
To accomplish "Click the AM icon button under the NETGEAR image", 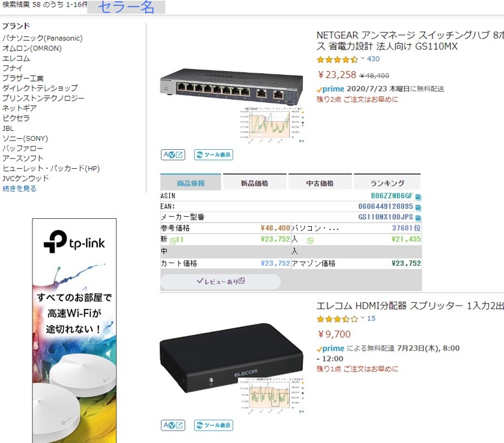I will pos(173,154).
